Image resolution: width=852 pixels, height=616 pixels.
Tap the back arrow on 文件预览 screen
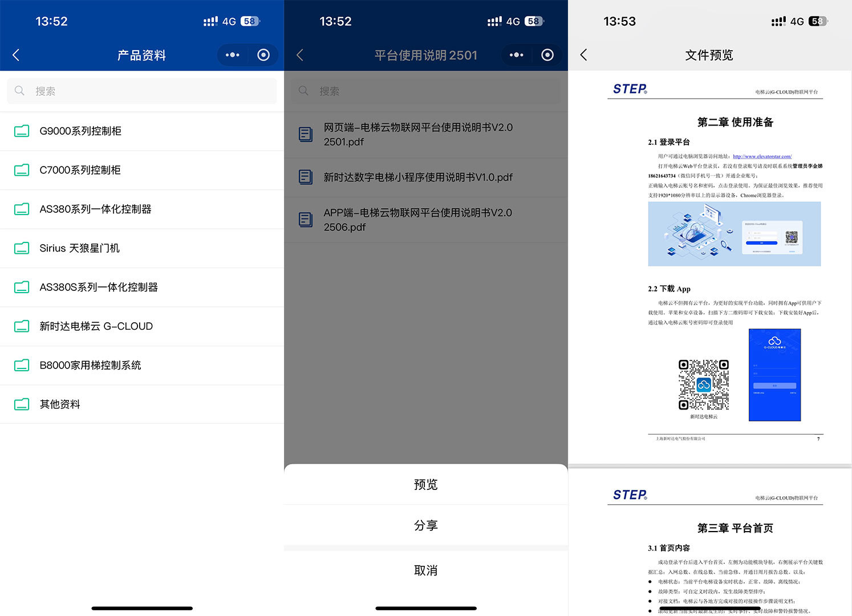click(583, 55)
